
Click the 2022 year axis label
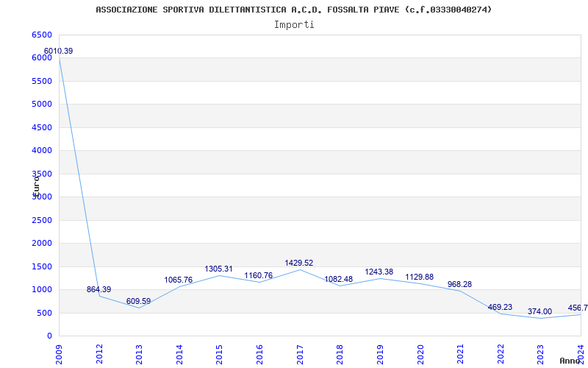point(501,355)
